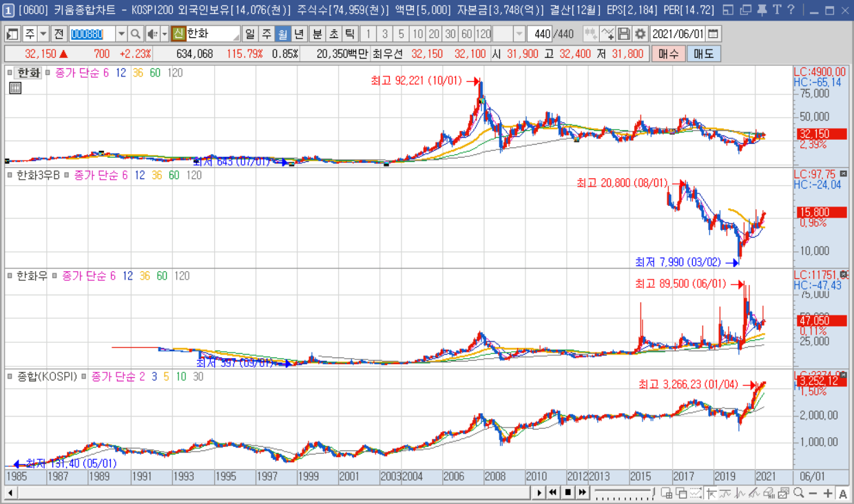
Task: Click the chart layout icon at toolbar start
Action: point(13,34)
